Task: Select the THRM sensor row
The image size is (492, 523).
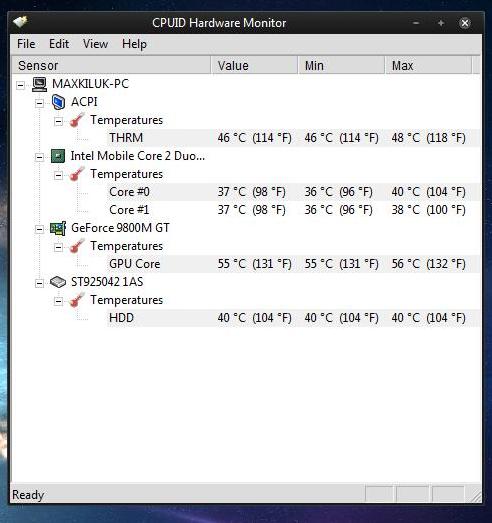Action: pos(294,138)
